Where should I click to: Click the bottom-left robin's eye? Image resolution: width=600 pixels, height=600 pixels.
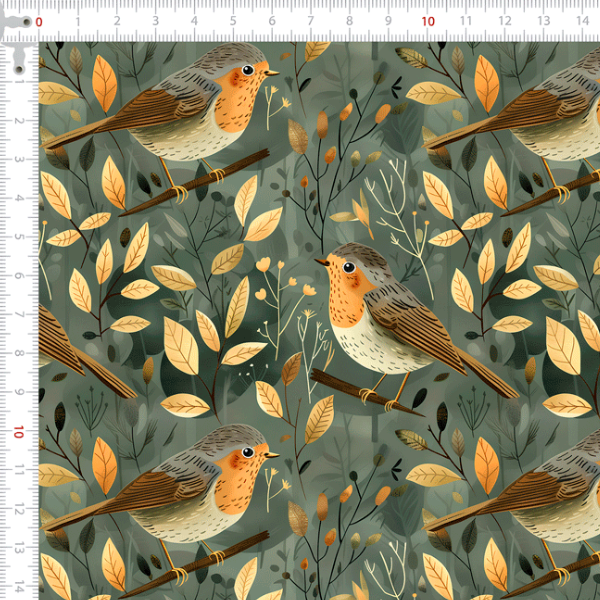(247, 452)
